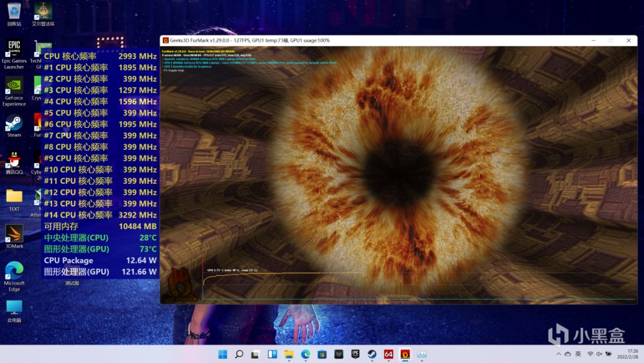Switch to Epic Games in the taskbar
This screenshot has width=644, height=363.
click(x=355, y=355)
